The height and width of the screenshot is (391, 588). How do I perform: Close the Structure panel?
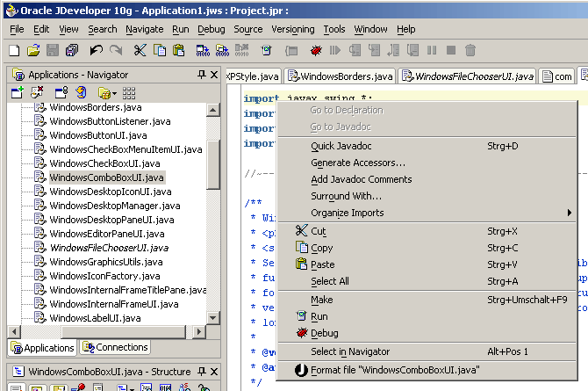point(213,372)
